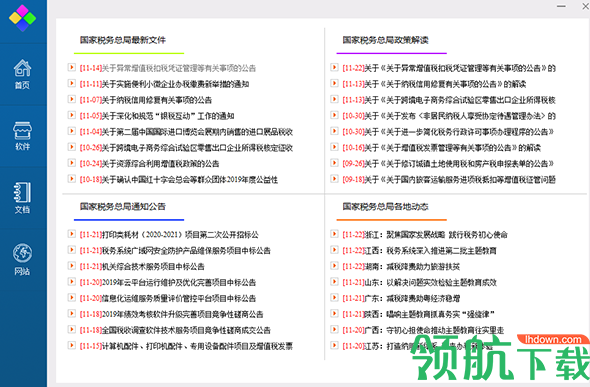Open [11-21]打印类耗材(2020-2021)项目第二次公开招标公告

pos(169,235)
